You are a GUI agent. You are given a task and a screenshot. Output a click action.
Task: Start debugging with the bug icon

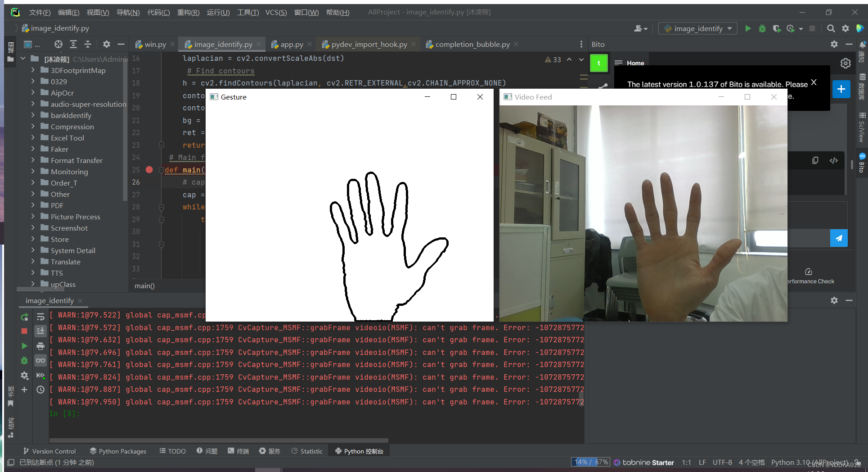(x=762, y=28)
